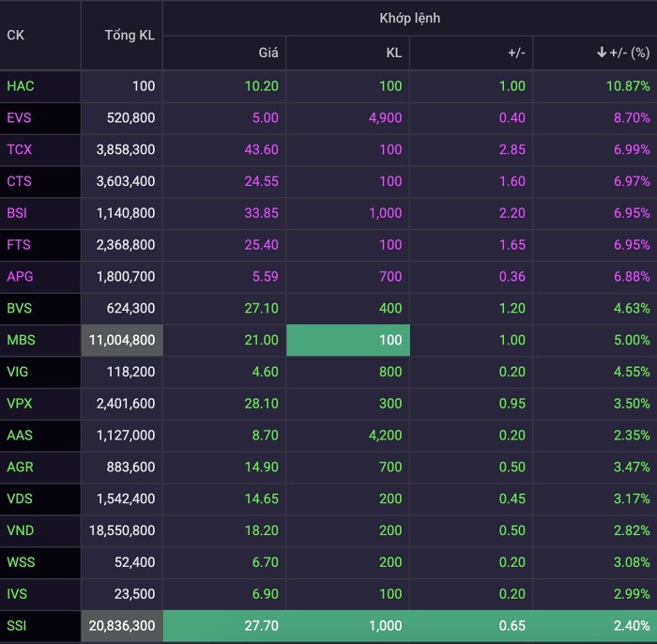Click matched volume 800 for VIG
Screen dimensions: 657x644
(x=390, y=372)
